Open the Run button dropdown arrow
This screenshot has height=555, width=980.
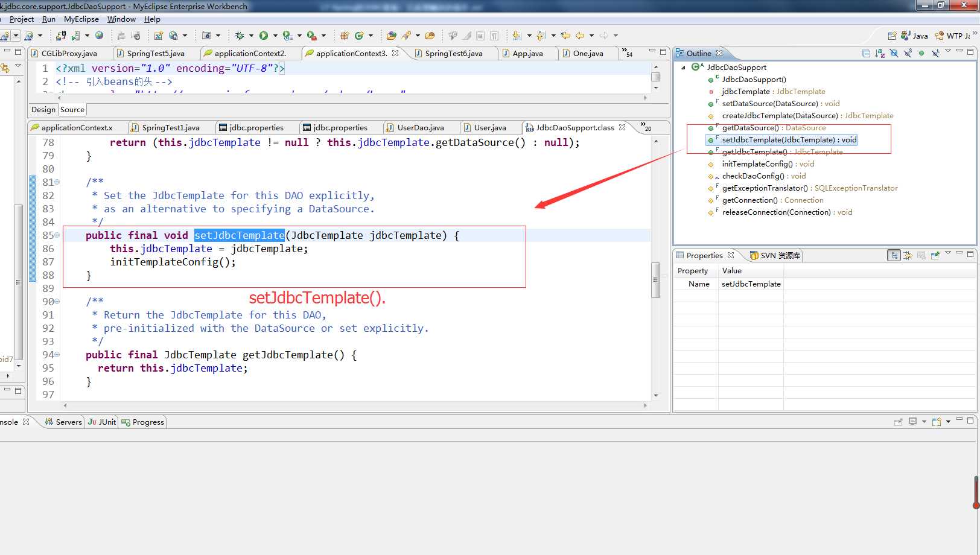[x=275, y=36]
